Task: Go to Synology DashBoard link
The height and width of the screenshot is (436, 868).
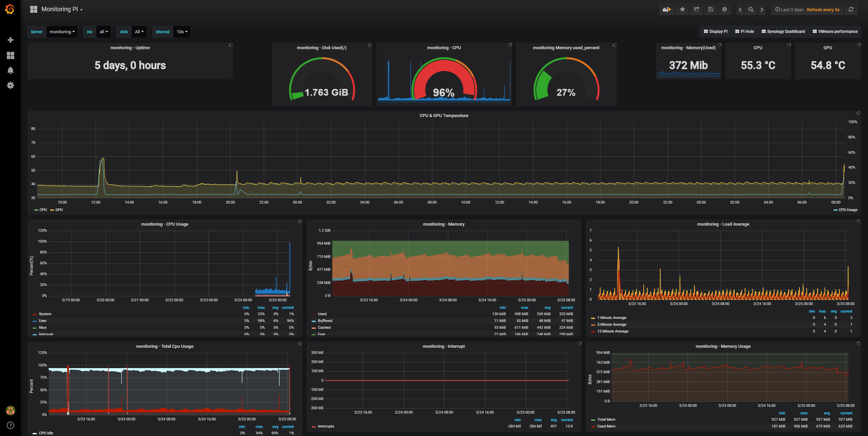Action: point(783,32)
